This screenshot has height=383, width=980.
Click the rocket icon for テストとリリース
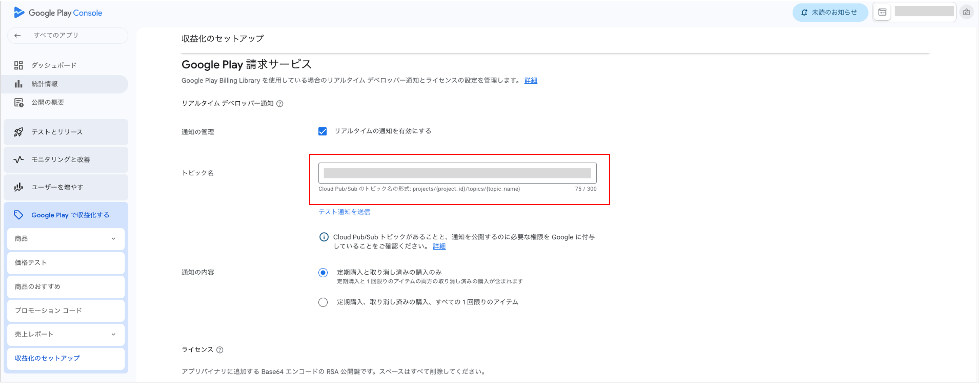point(18,132)
